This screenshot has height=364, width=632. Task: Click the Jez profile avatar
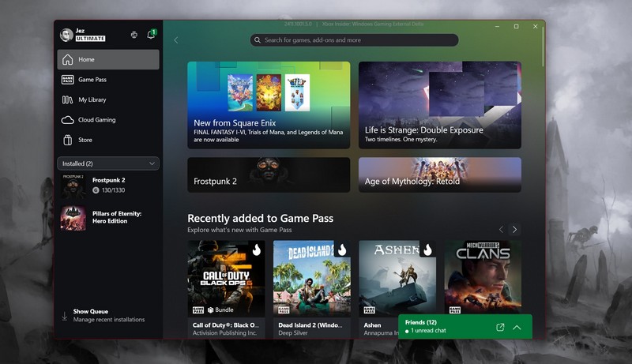point(66,35)
